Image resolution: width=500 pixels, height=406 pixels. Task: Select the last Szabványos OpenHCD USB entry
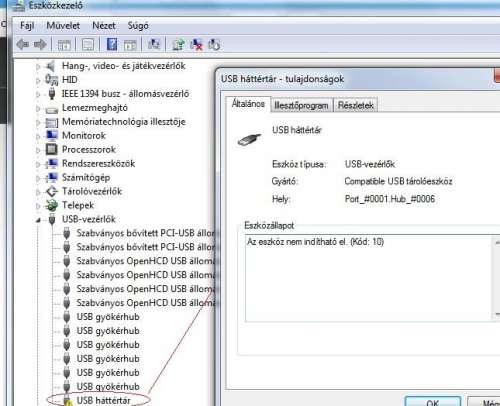pos(146,303)
